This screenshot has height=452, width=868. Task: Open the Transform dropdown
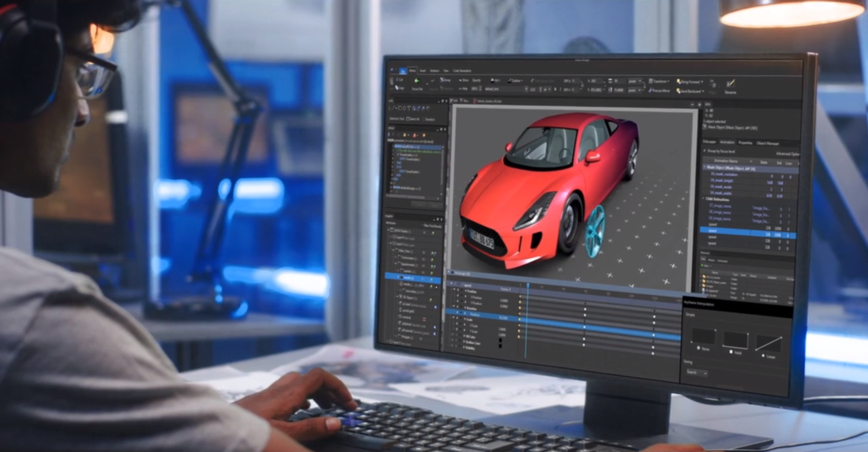[659, 81]
